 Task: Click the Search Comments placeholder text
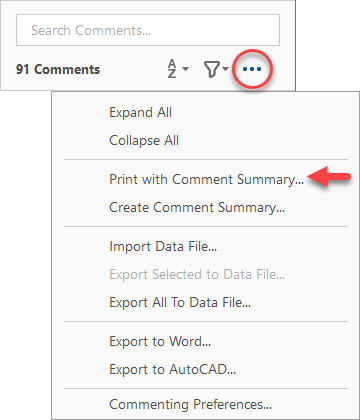click(x=91, y=30)
